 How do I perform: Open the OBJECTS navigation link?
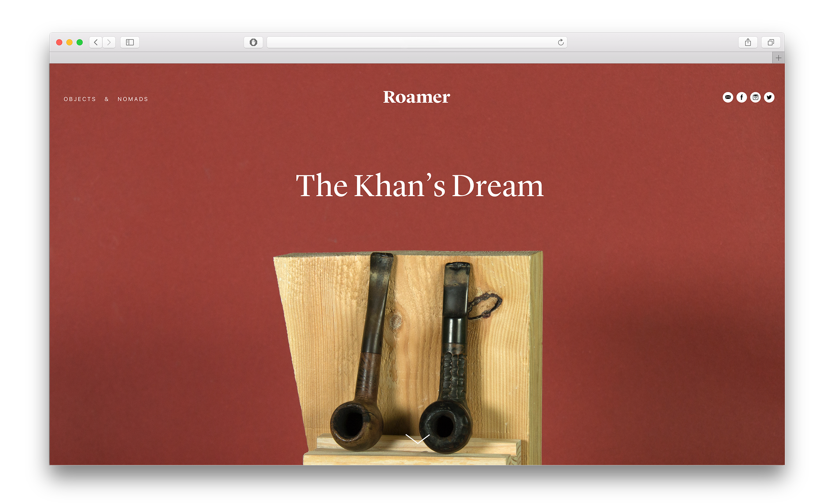(x=80, y=99)
